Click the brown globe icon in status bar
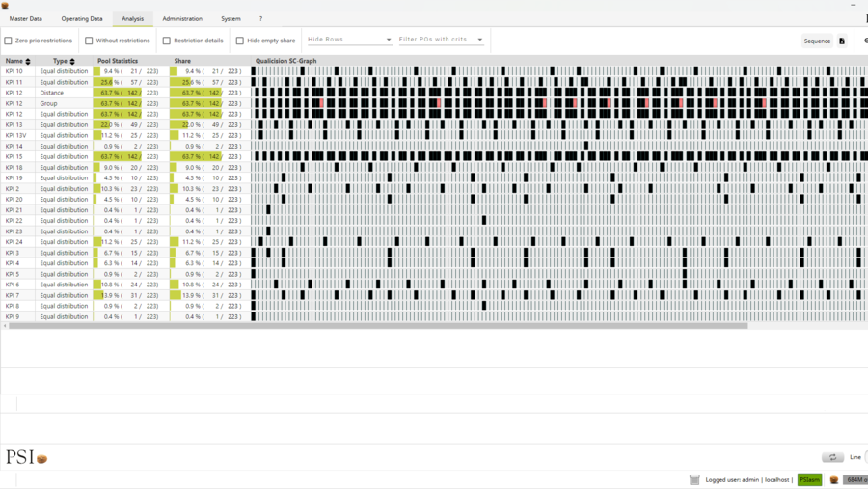 point(834,479)
